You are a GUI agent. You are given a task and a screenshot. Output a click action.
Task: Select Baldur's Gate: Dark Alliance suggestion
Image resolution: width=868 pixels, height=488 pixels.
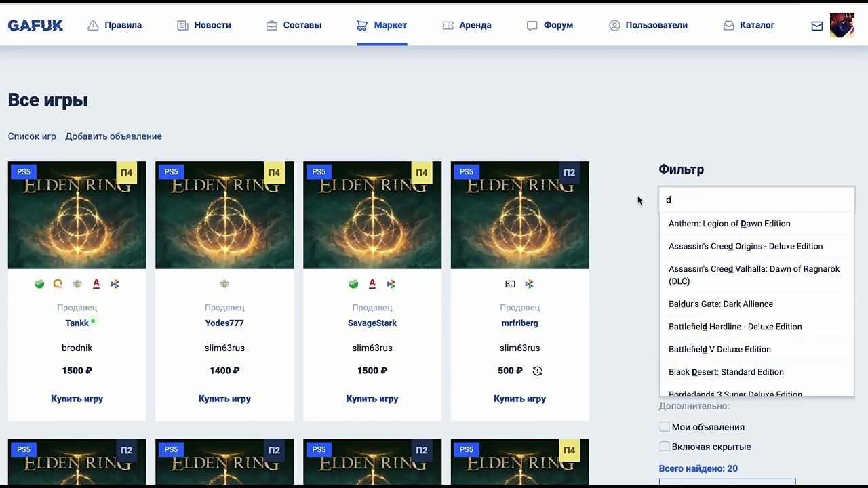click(756, 304)
